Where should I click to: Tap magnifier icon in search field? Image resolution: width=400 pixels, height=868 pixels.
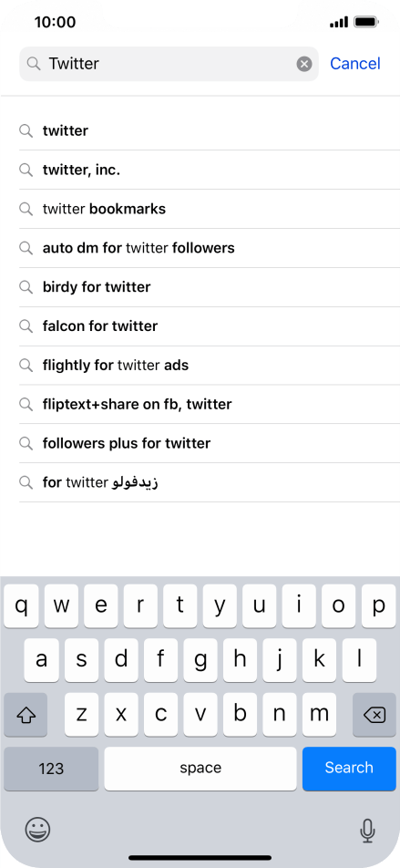tap(34, 64)
